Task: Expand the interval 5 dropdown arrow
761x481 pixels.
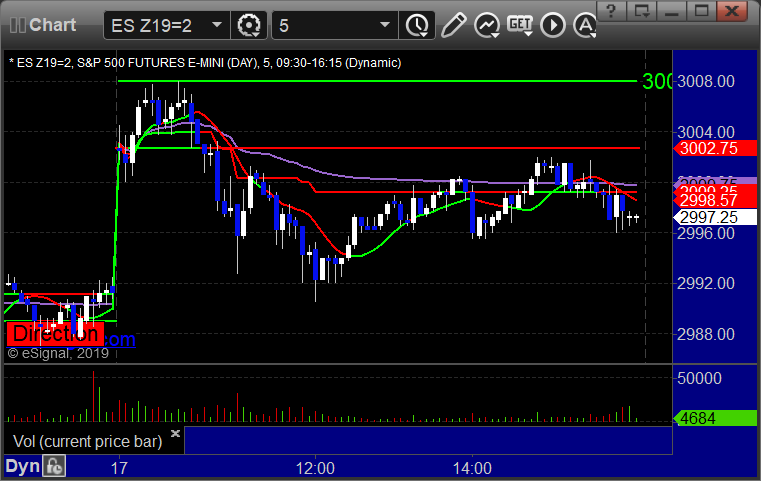Action: tap(385, 25)
